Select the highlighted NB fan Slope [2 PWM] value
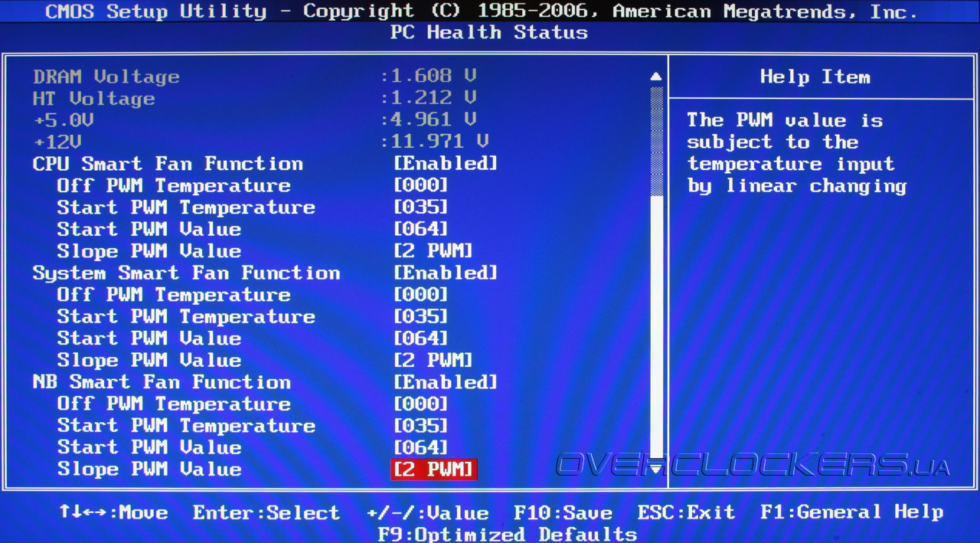The width and height of the screenshot is (980, 543). (433, 469)
